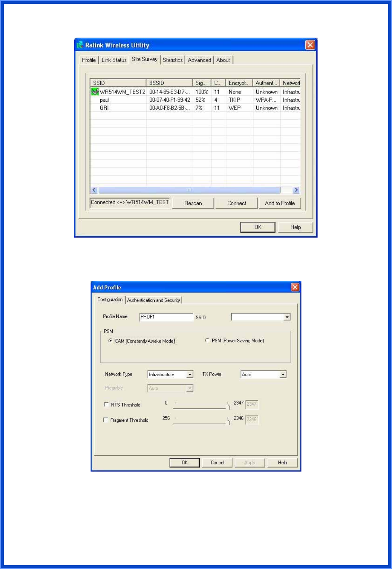The height and width of the screenshot is (569, 392).
Task: Enable the RTS Threshold checkbox
Action: click(x=106, y=405)
